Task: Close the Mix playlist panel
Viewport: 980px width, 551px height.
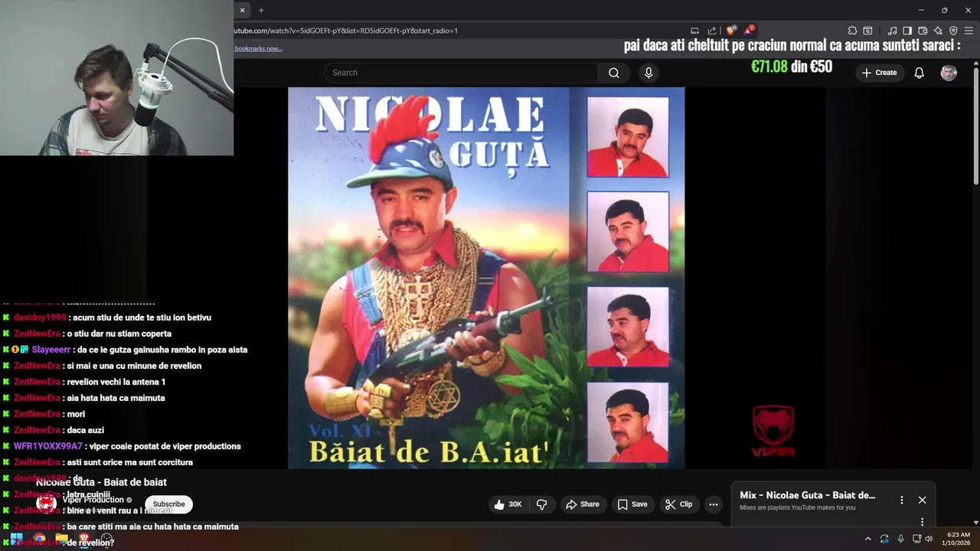Action: (x=922, y=500)
